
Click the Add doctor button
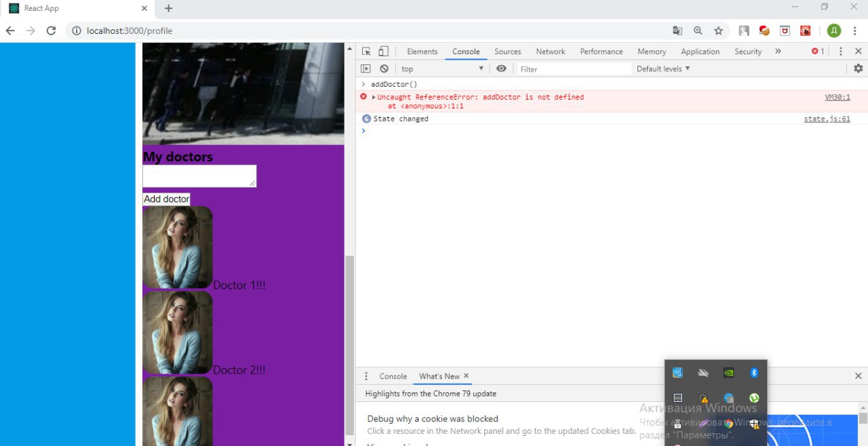(x=166, y=199)
